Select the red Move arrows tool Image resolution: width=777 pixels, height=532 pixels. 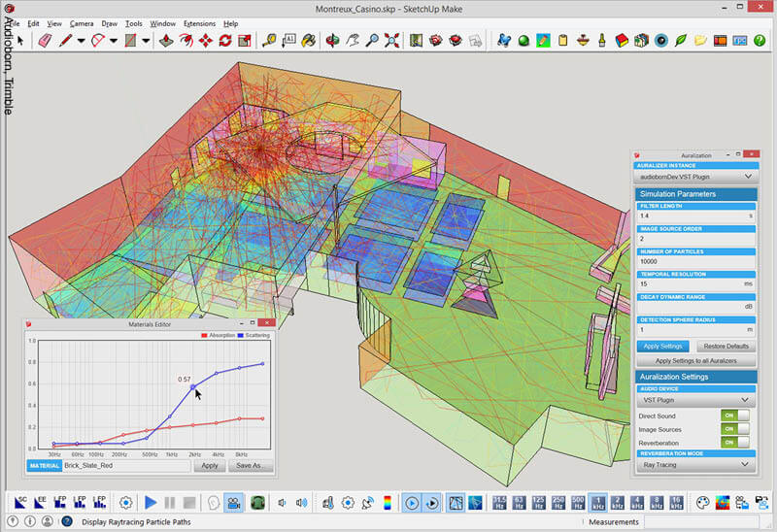[206, 41]
